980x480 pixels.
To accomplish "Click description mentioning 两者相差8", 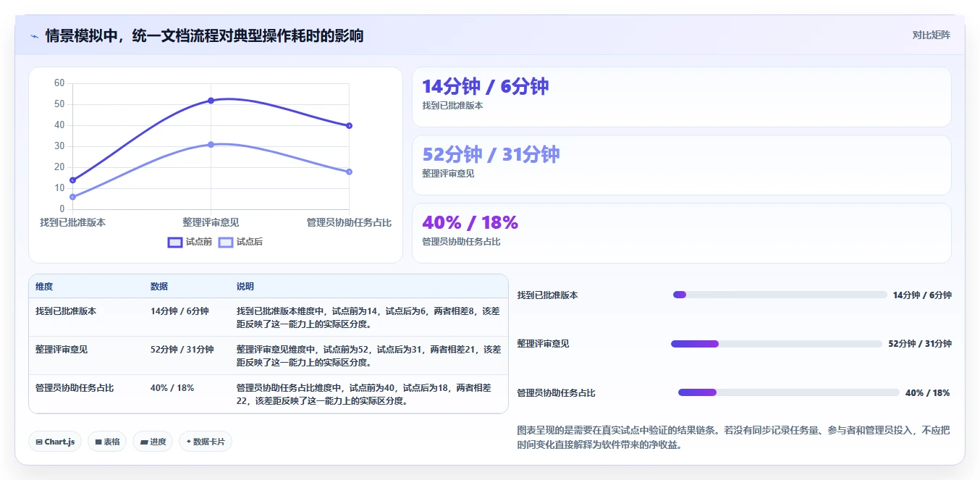I will click(x=368, y=317).
